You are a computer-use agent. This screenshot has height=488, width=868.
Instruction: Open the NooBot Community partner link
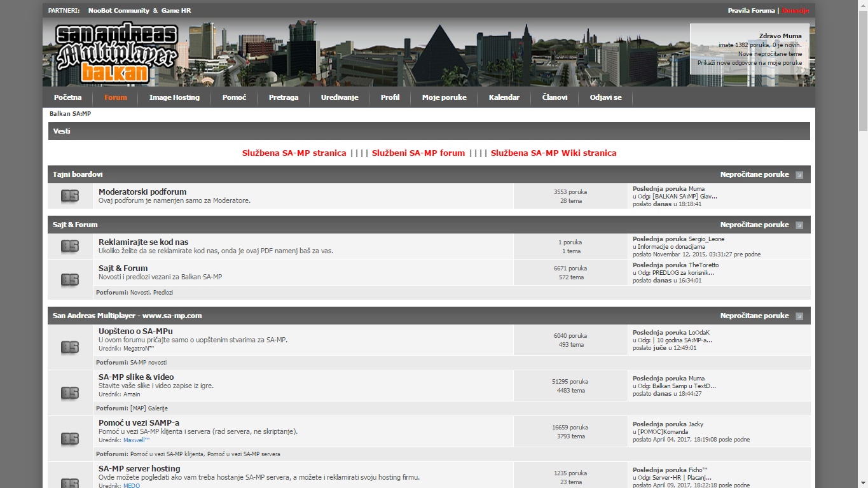pos(119,11)
